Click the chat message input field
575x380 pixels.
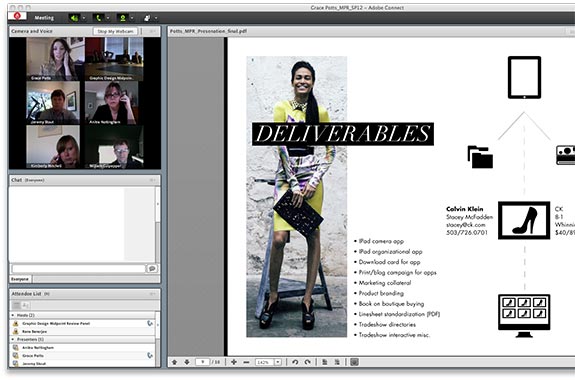tap(79, 268)
